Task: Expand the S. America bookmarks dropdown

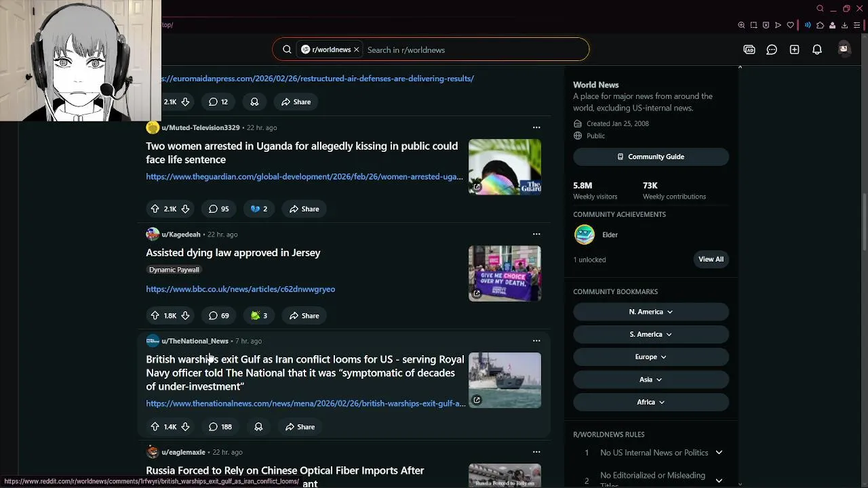Action: click(651, 334)
